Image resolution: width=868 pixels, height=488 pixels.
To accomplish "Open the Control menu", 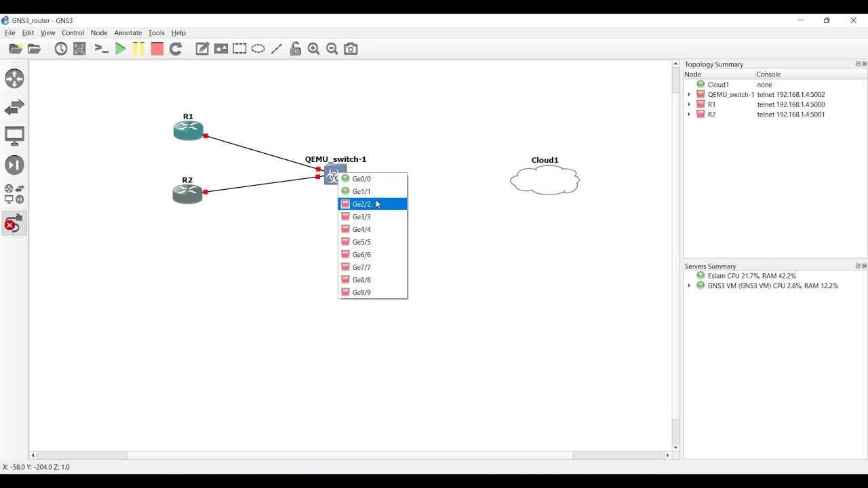I will point(73,33).
